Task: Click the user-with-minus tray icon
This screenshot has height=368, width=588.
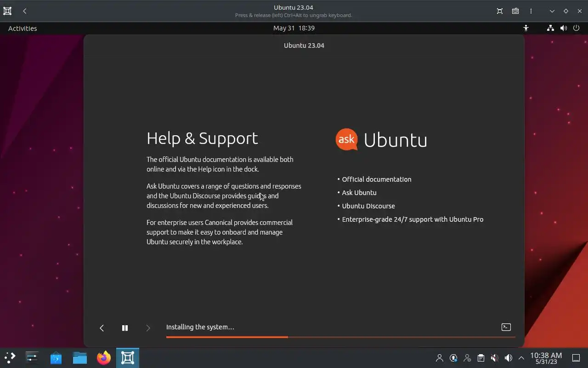Action: click(467, 358)
